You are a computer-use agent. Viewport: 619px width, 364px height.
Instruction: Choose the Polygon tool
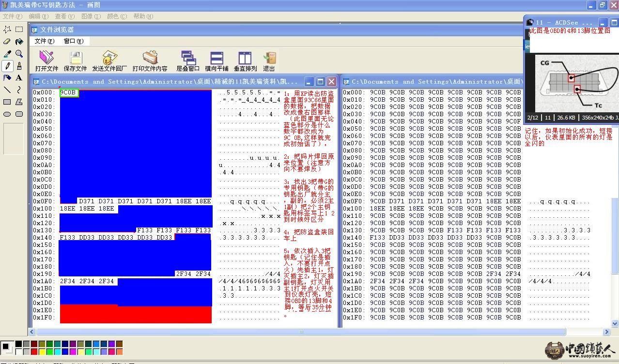(x=19, y=102)
